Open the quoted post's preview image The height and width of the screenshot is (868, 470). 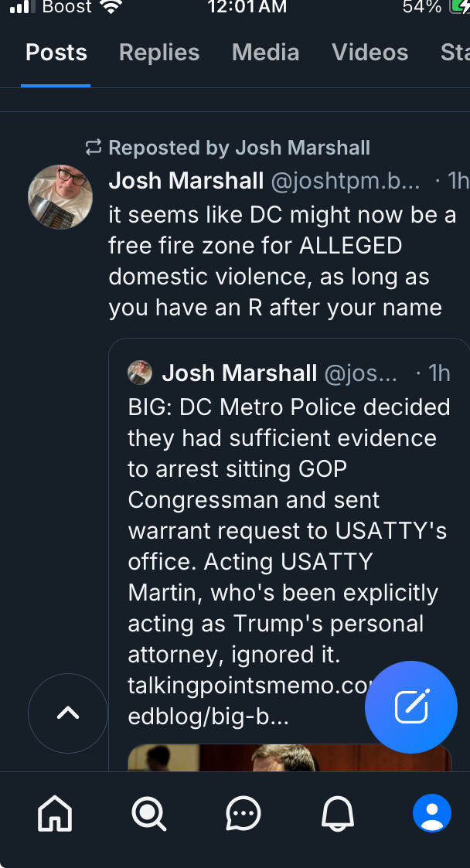click(x=289, y=758)
